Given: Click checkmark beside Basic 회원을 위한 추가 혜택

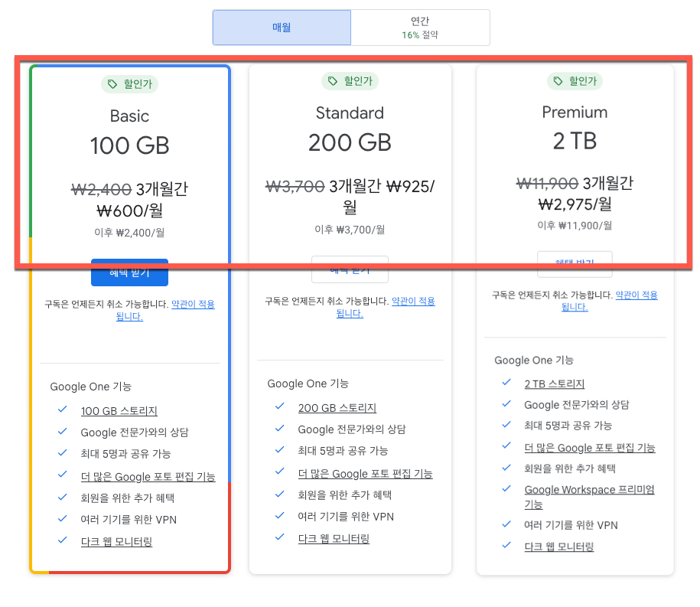Looking at the screenshot, I should pos(63,497).
